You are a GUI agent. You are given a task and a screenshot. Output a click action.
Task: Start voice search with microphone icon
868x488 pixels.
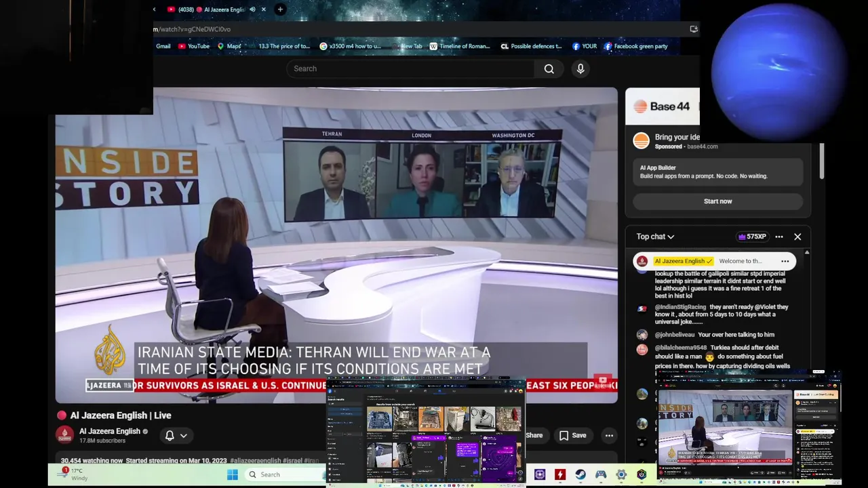coord(580,68)
